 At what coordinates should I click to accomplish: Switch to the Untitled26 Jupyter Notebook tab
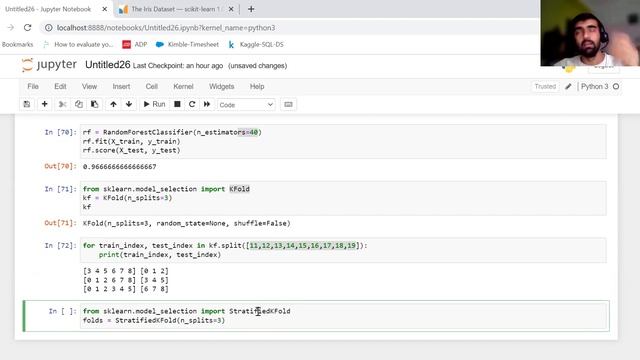click(48, 9)
